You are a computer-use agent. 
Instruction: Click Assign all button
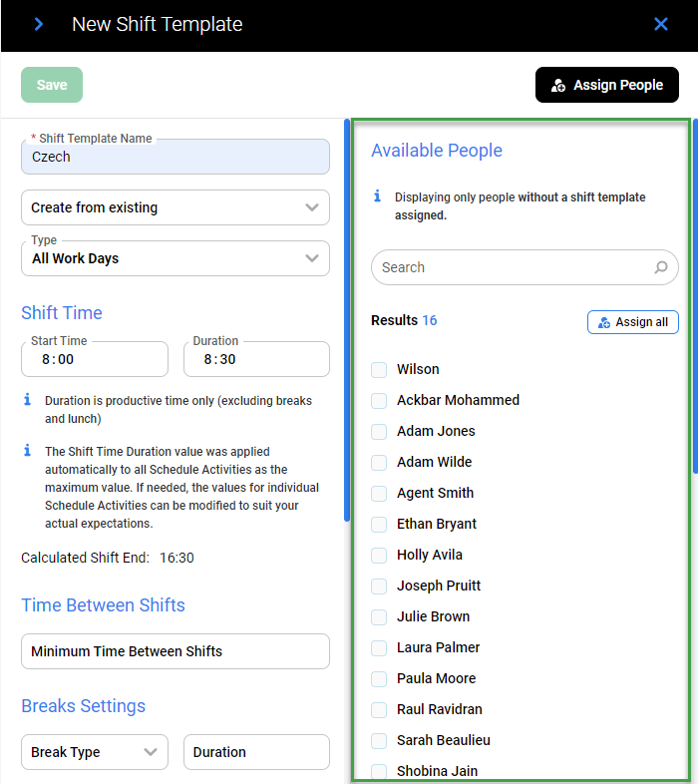632,322
